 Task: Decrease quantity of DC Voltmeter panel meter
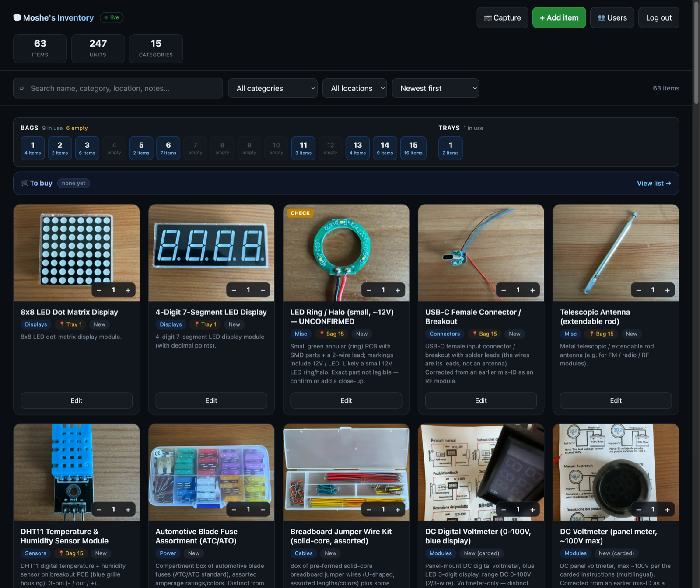point(639,510)
